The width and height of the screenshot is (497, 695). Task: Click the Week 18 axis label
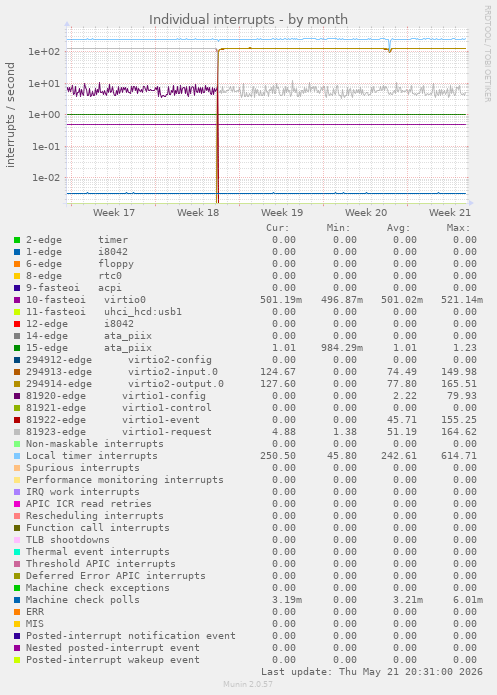198,213
